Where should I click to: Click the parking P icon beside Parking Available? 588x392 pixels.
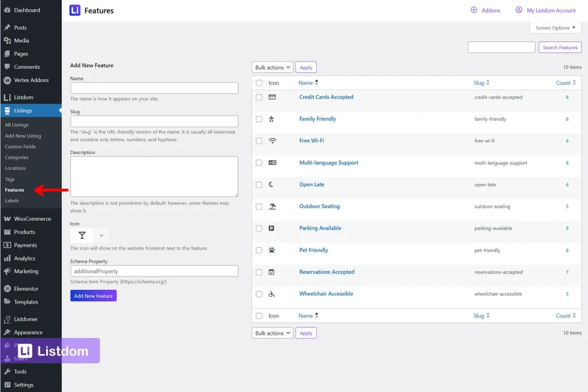pyautogui.click(x=273, y=228)
